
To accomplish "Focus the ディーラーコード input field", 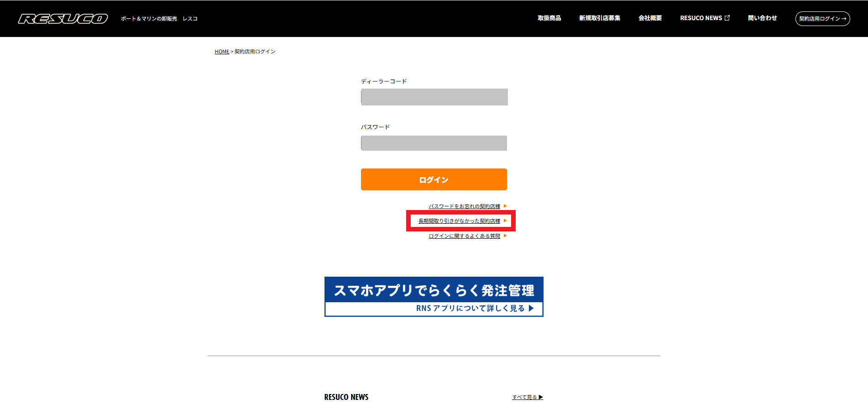I will (434, 97).
